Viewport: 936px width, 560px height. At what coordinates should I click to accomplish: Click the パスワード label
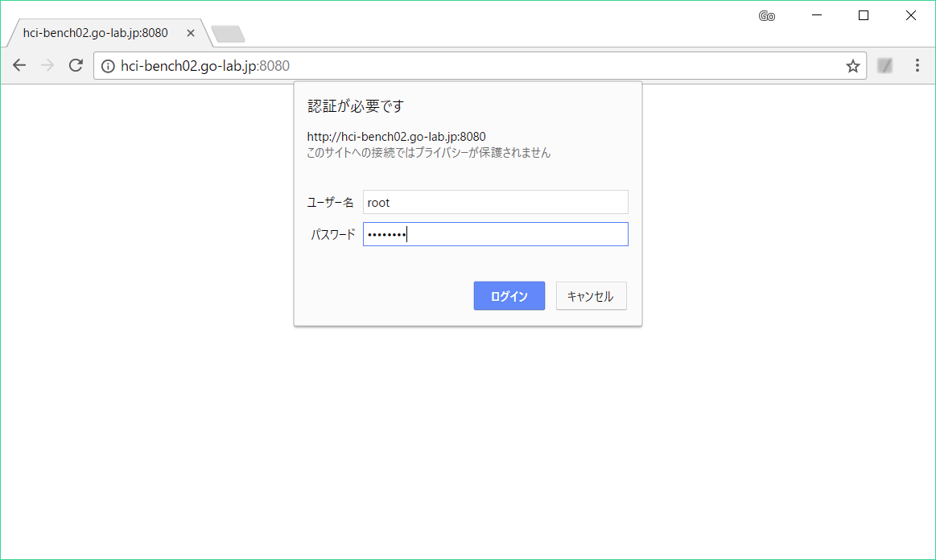332,235
